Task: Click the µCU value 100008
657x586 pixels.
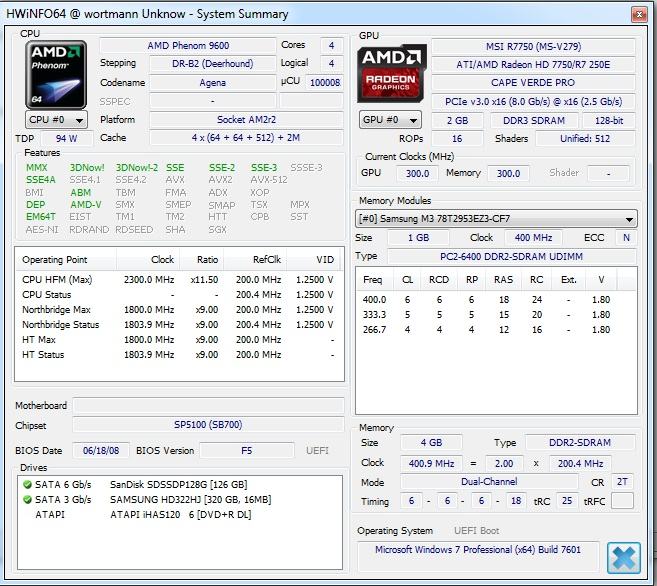Action: click(x=325, y=83)
